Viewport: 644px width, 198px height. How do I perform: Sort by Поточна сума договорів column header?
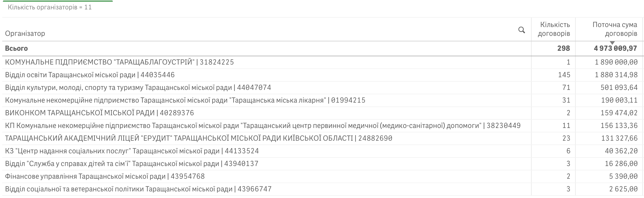tap(615, 29)
